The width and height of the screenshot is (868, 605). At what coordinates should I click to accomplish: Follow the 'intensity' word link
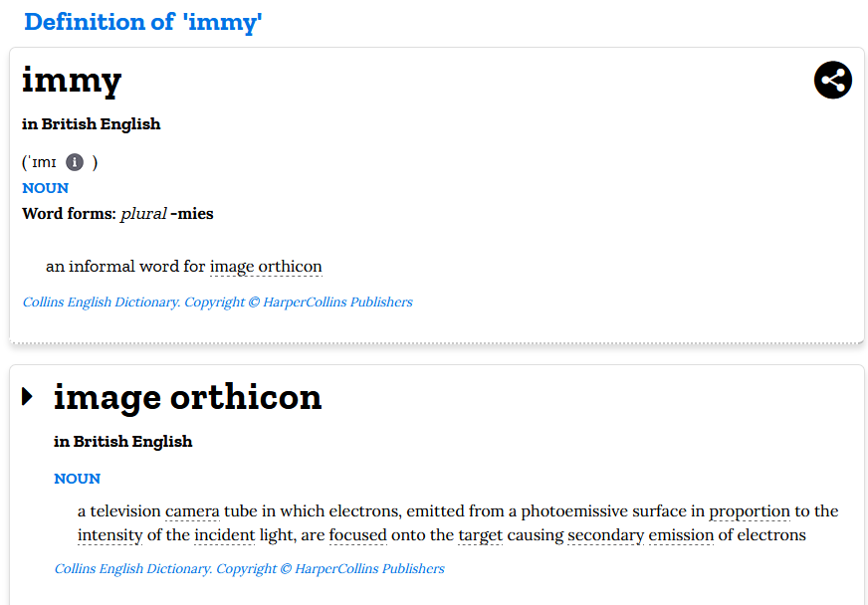(x=109, y=535)
